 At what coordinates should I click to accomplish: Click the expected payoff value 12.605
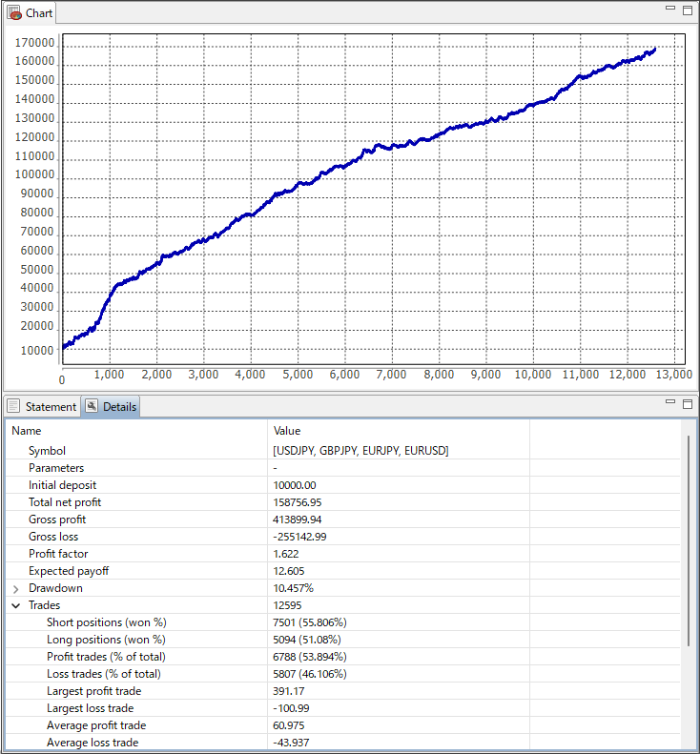click(289, 571)
